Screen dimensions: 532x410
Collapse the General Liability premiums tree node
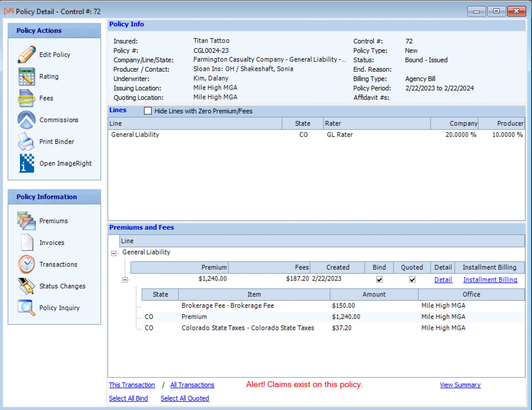114,253
